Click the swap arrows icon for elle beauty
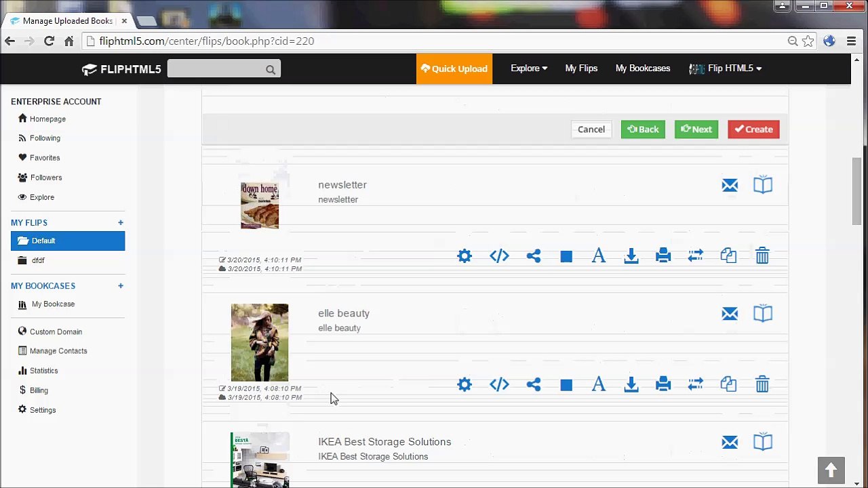The height and width of the screenshot is (488, 868). (x=696, y=384)
